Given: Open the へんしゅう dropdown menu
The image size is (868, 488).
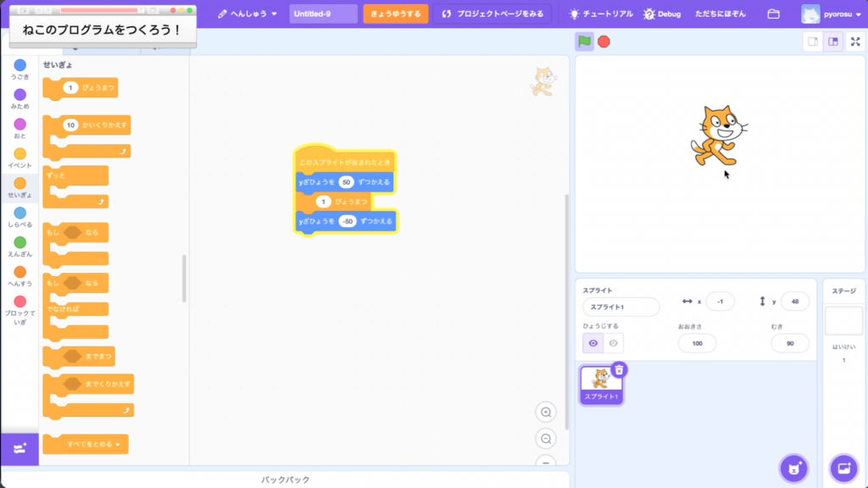Looking at the screenshot, I should tap(248, 14).
